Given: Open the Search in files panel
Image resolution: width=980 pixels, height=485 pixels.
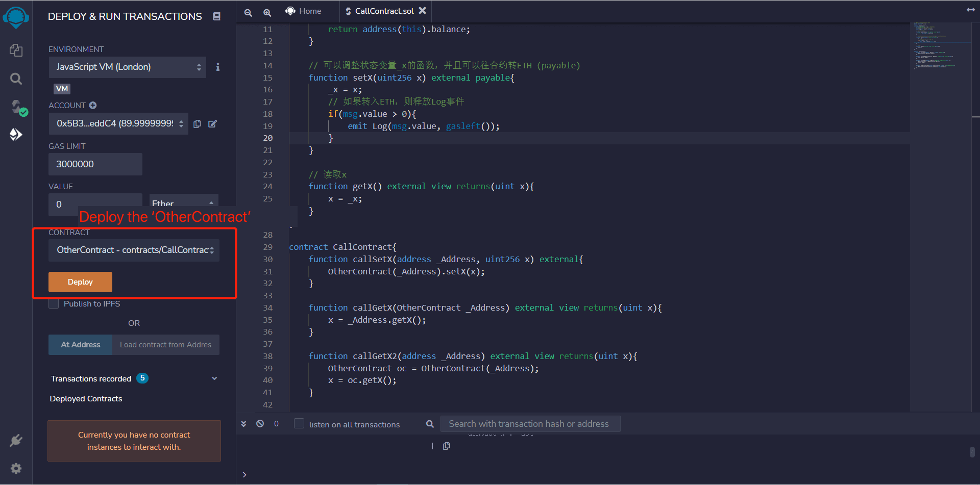Looking at the screenshot, I should [x=16, y=79].
